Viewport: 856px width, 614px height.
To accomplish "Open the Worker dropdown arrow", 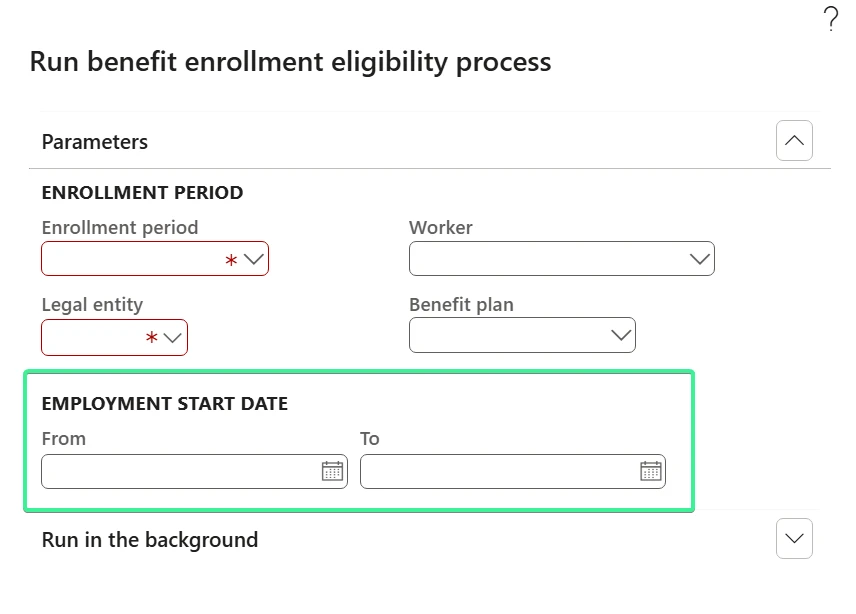I will pyautogui.click(x=700, y=259).
